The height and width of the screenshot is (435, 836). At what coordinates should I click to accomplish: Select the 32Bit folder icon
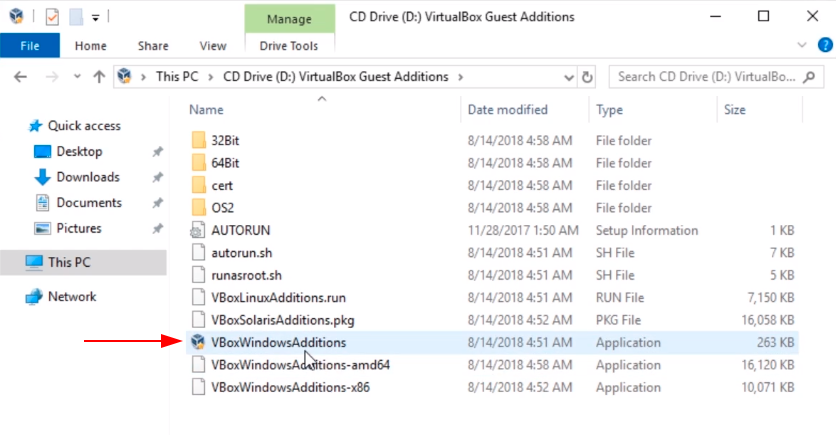(x=197, y=140)
